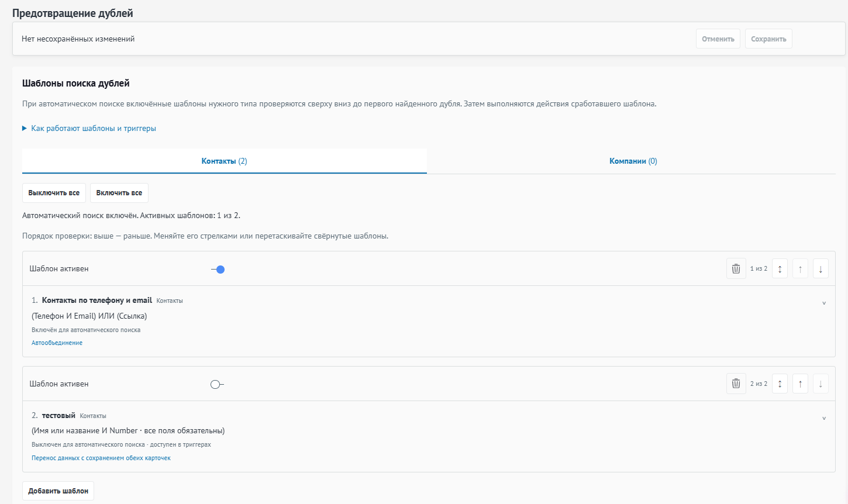Click the "(Телефон И Email) ИЛИ (Ссылка)" rule text
Screen dimensions: 848x504
coord(89,316)
